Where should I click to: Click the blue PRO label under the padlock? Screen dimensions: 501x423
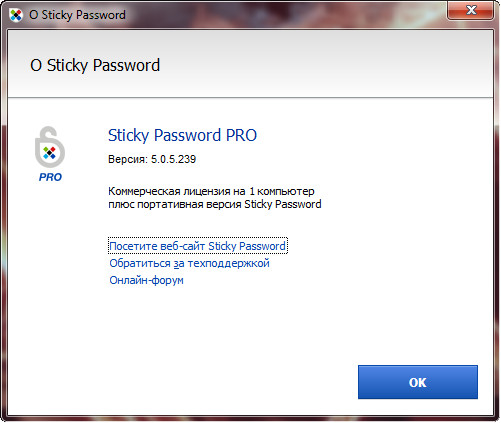[x=50, y=177]
